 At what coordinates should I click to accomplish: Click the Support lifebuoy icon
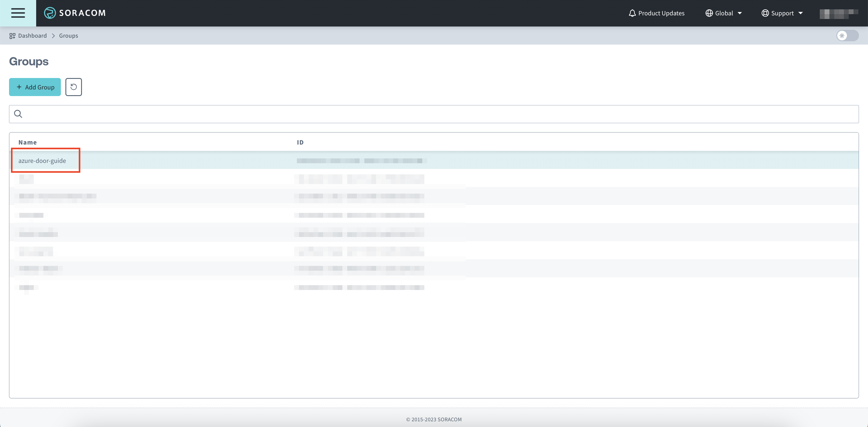765,13
